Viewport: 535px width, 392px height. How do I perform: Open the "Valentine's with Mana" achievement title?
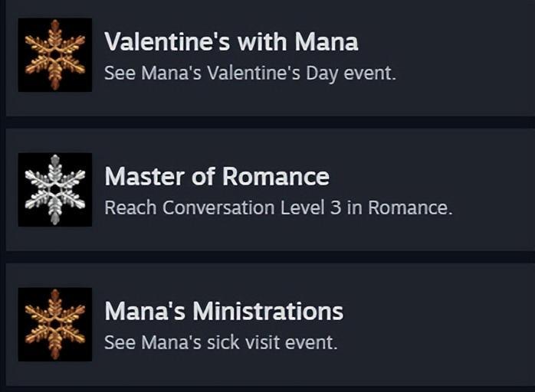point(231,42)
